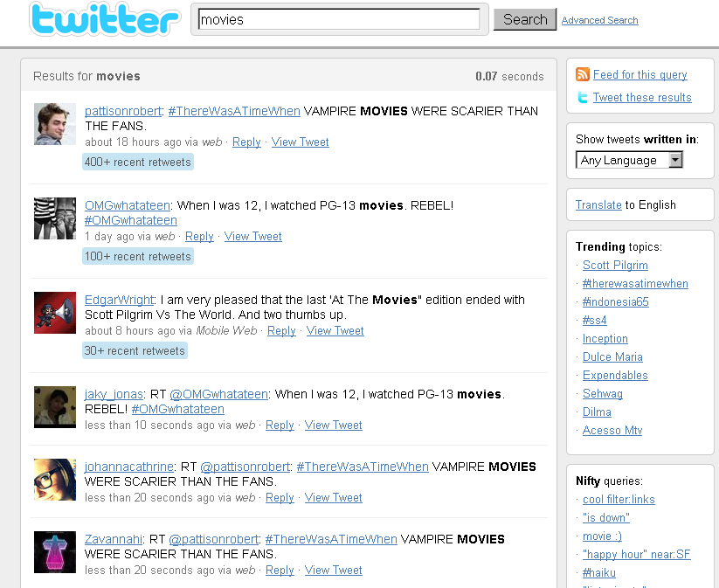Screen dimensions: 719x588
Task: Click the orange RSS feed icon
Action: click(x=583, y=74)
